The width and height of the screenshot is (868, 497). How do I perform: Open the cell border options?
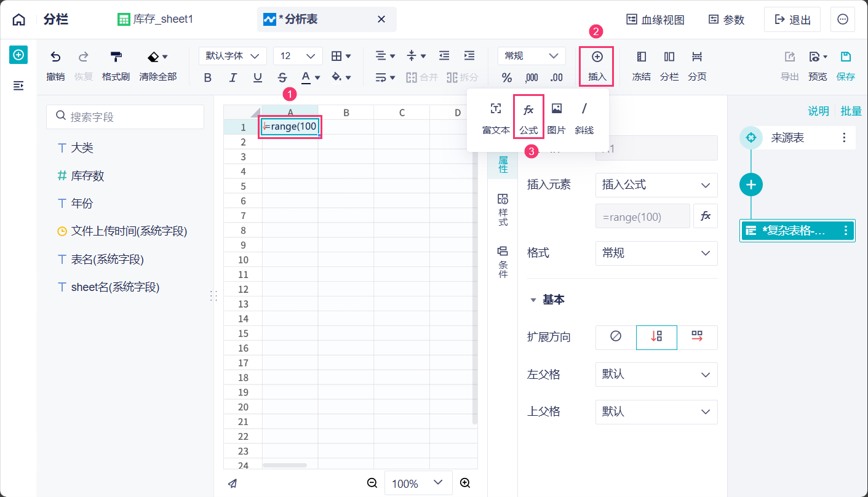(341, 56)
